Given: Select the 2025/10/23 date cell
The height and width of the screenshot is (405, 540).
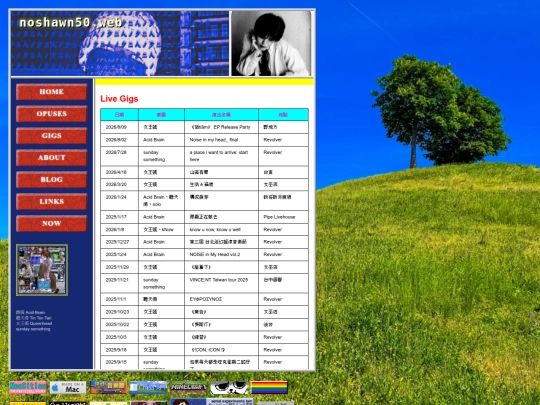Looking at the screenshot, I should (x=120, y=312).
